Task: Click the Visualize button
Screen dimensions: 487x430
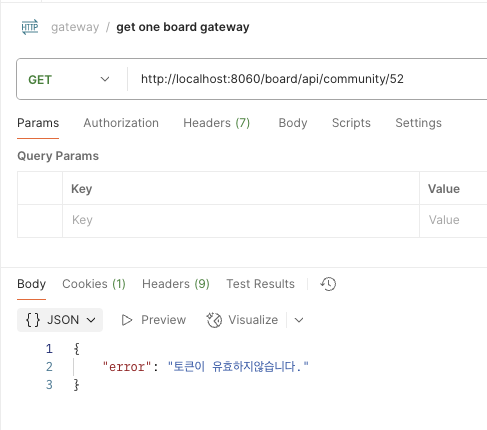Action: 242,320
